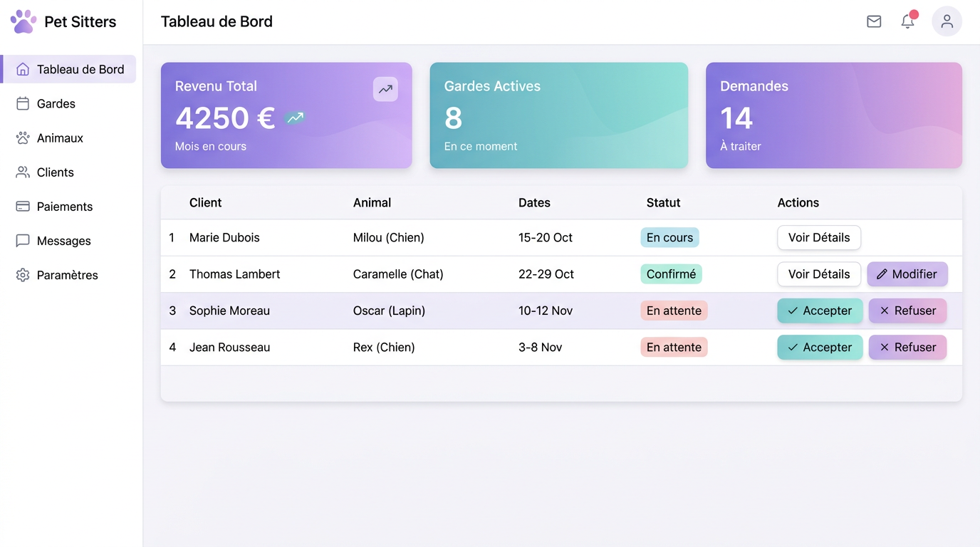This screenshot has height=547, width=980.
Task: Refuse Jean Rousseau's request
Action: click(907, 347)
